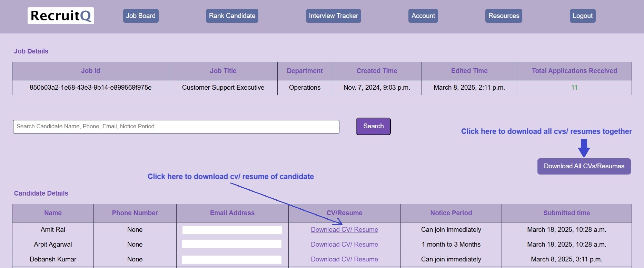Open the Job Board page

141,16
